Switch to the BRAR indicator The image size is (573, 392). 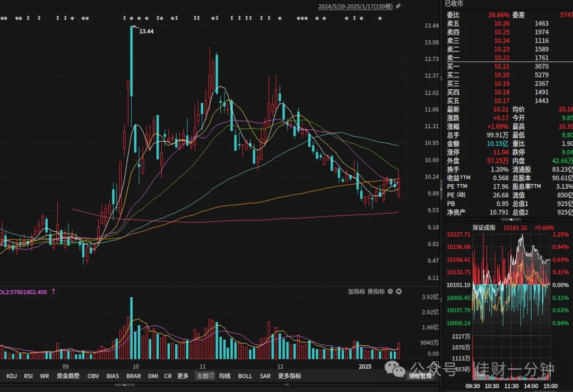133,376
